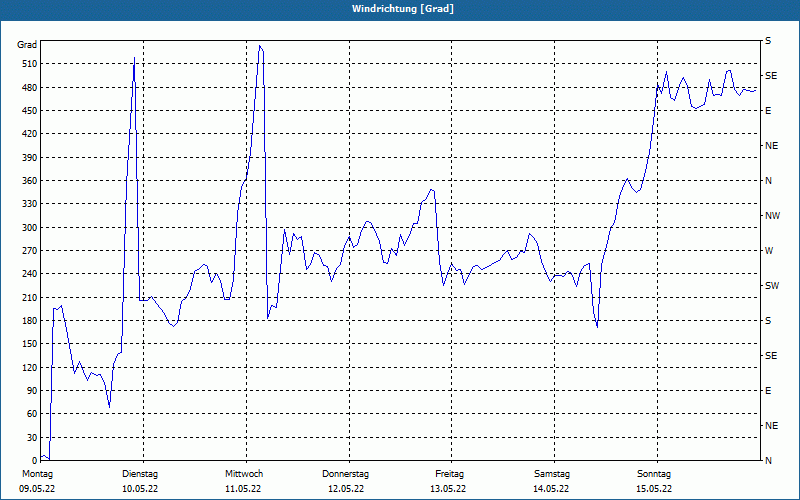The image size is (800, 500).
Task: Select the 480 value on the degree axis
Action: pos(30,88)
